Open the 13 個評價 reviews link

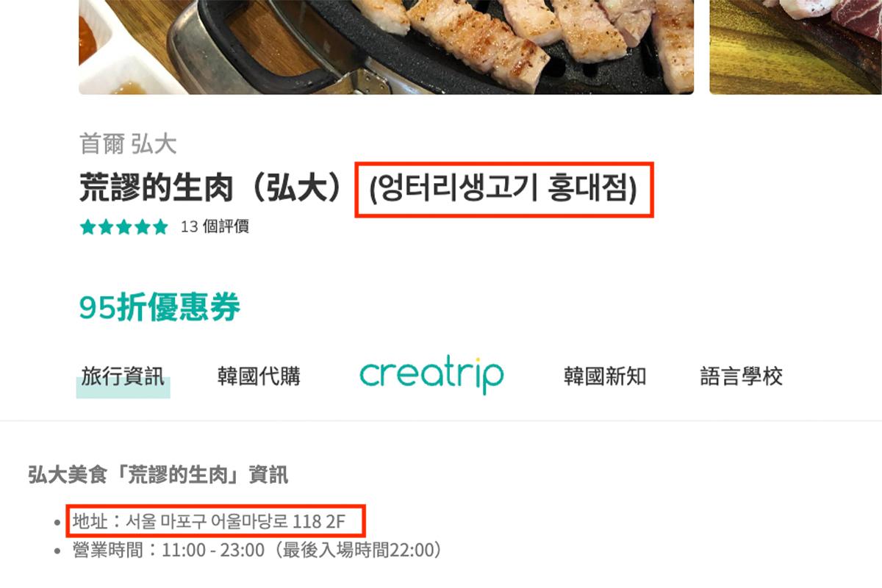pos(215,226)
